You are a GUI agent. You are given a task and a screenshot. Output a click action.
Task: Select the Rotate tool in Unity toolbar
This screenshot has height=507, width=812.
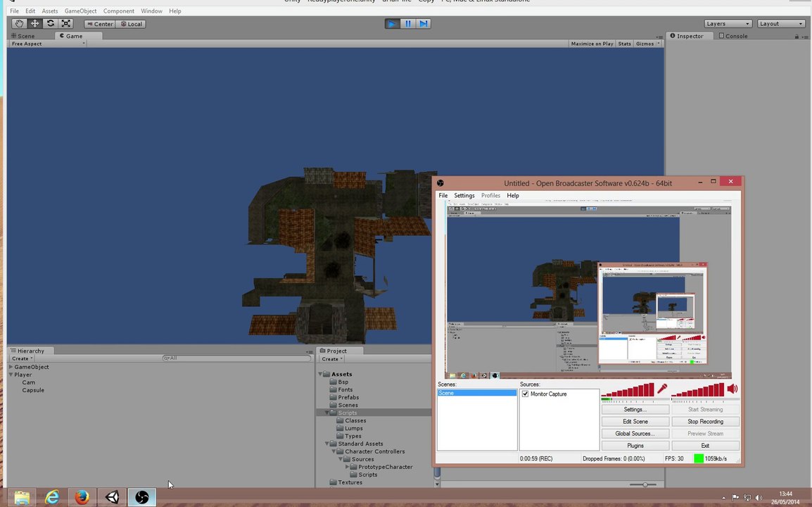point(50,23)
